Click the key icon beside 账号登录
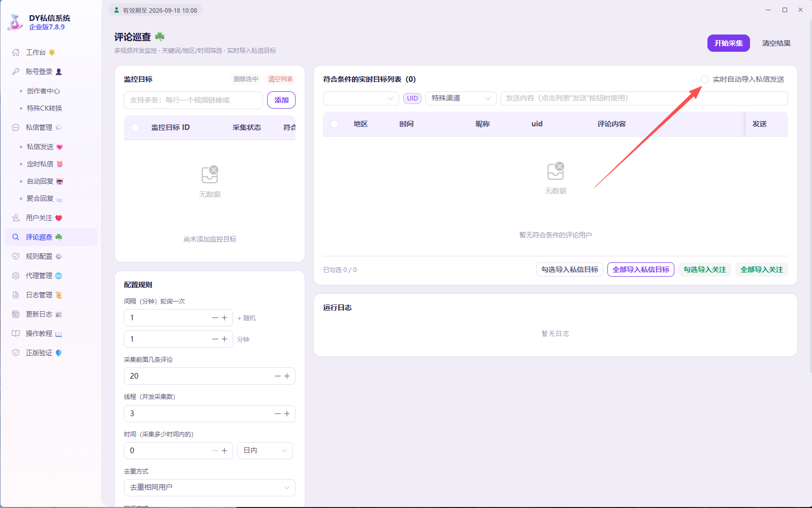 (x=16, y=72)
